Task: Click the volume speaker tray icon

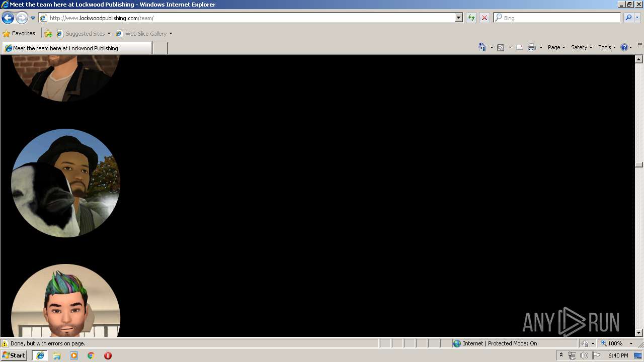Action: pos(584,355)
